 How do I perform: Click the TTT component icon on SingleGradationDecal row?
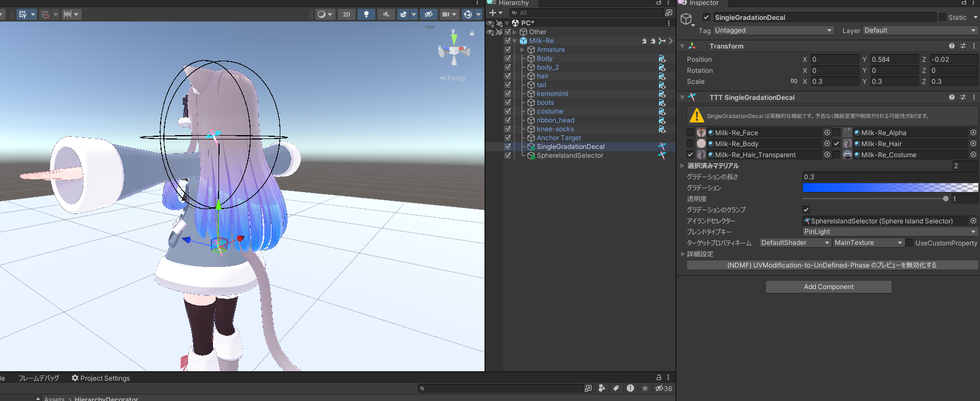point(662,147)
